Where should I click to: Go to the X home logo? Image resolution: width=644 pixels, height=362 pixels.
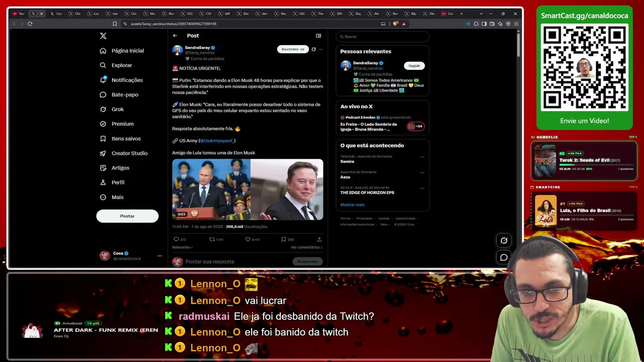(x=103, y=36)
